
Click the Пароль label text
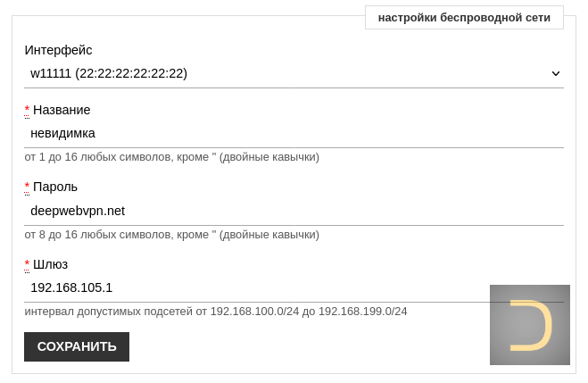55,187
